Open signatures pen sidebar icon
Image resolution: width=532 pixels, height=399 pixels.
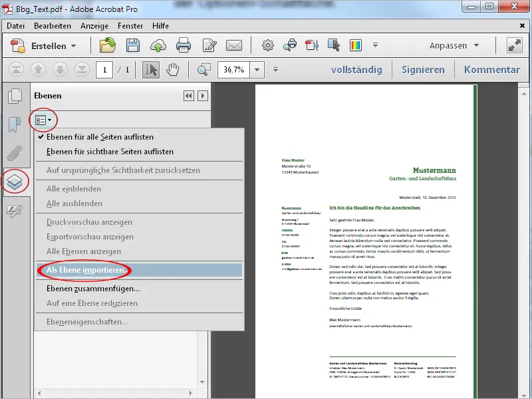tap(15, 211)
